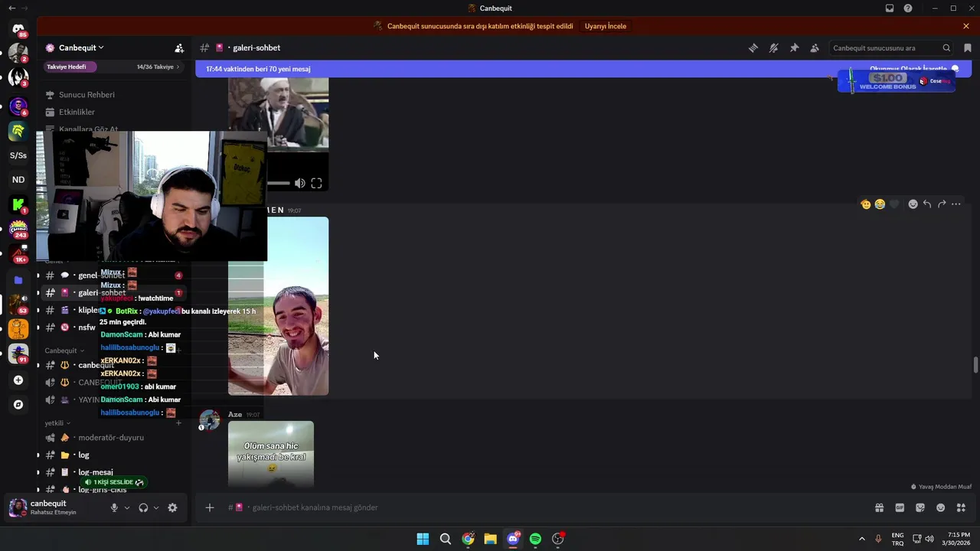Click Aze username in chat
Image resolution: width=980 pixels, height=551 pixels.
point(235,415)
